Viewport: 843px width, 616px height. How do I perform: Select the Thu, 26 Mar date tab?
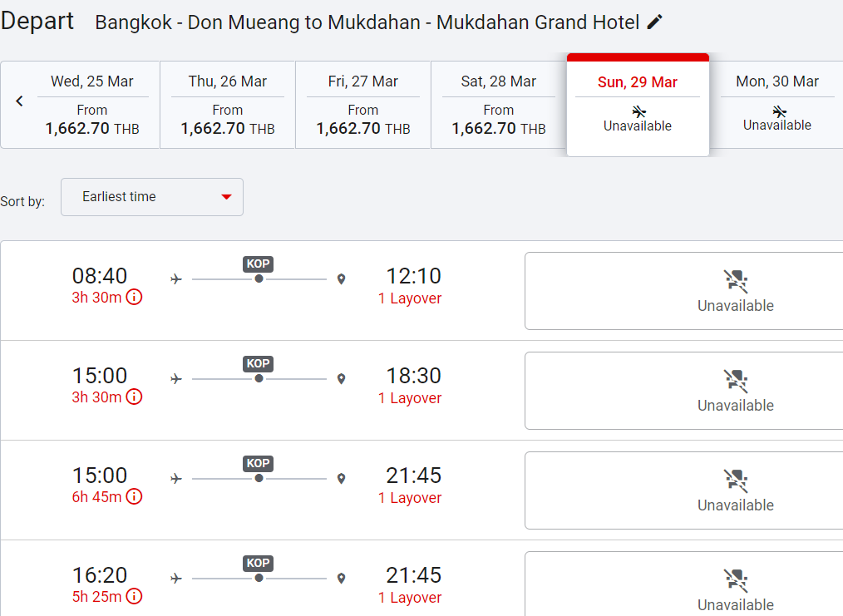pos(228,105)
